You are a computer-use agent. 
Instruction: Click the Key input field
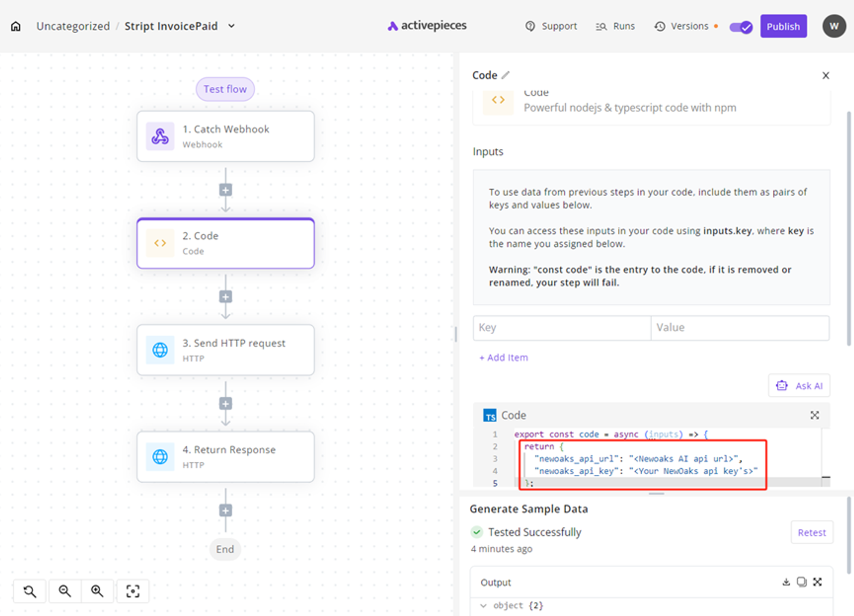tap(562, 328)
